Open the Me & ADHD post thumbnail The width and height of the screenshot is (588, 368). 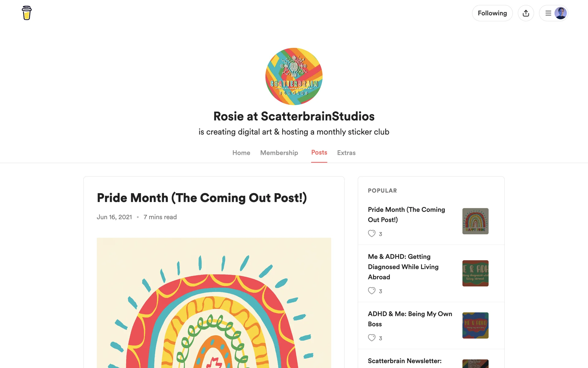click(475, 273)
